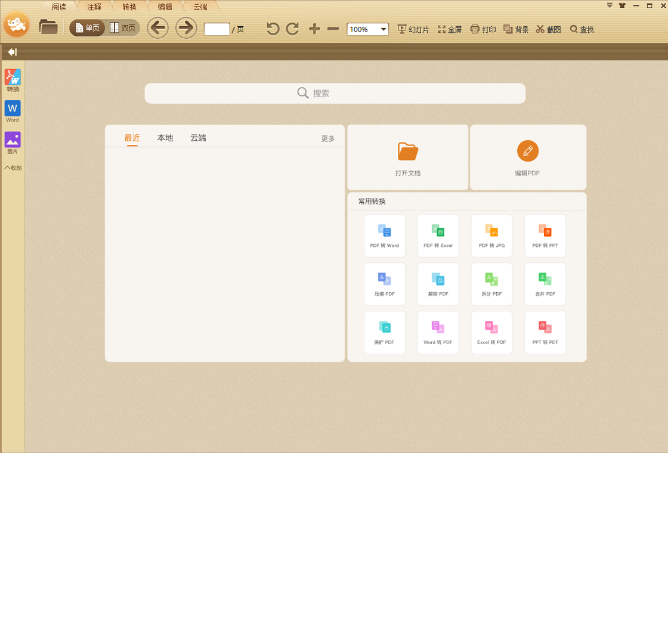
Task: Switch to 双页 double page view
Action: (123, 28)
